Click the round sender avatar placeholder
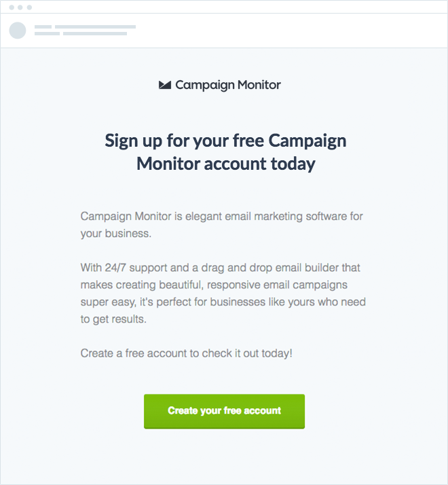Screen dimensions: 448x485 18,31
